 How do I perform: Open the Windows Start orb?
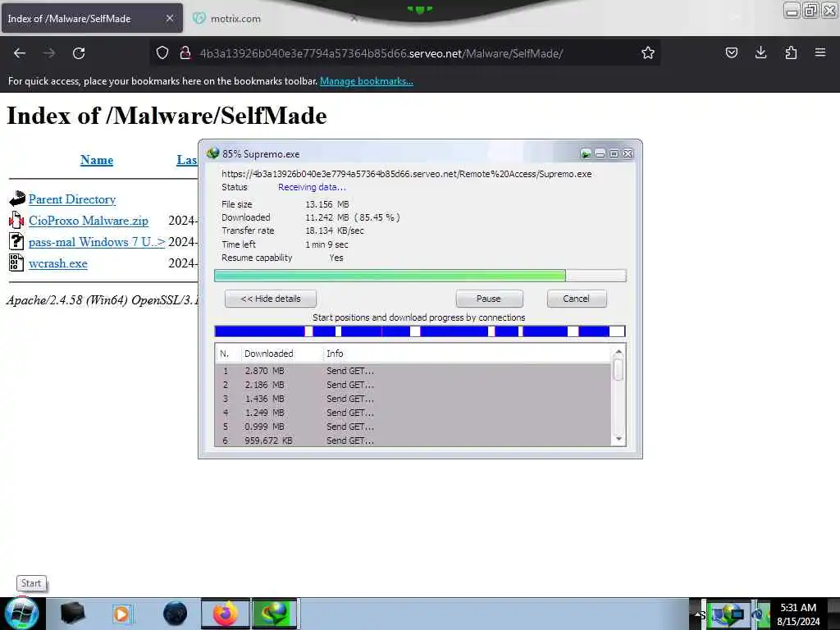point(21,614)
